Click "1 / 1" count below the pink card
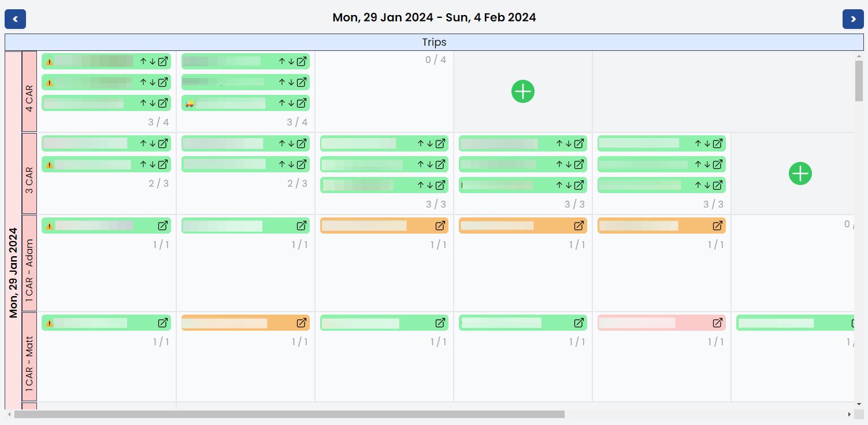 coord(715,342)
